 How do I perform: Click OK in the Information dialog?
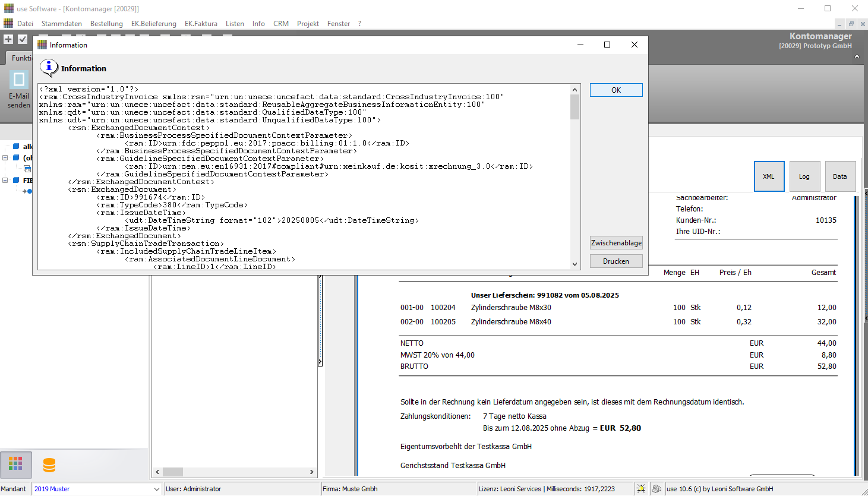pyautogui.click(x=616, y=90)
